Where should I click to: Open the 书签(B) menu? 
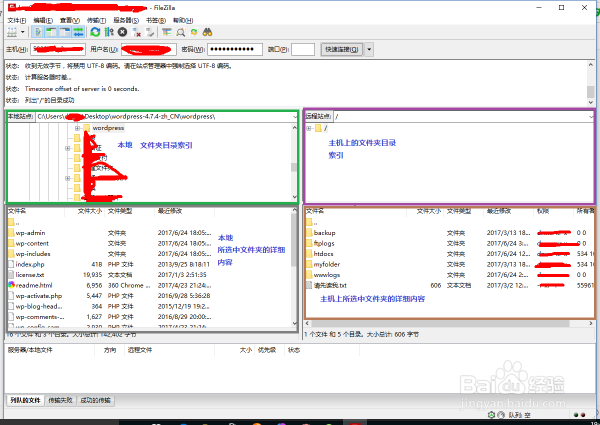[x=156, y=20]
